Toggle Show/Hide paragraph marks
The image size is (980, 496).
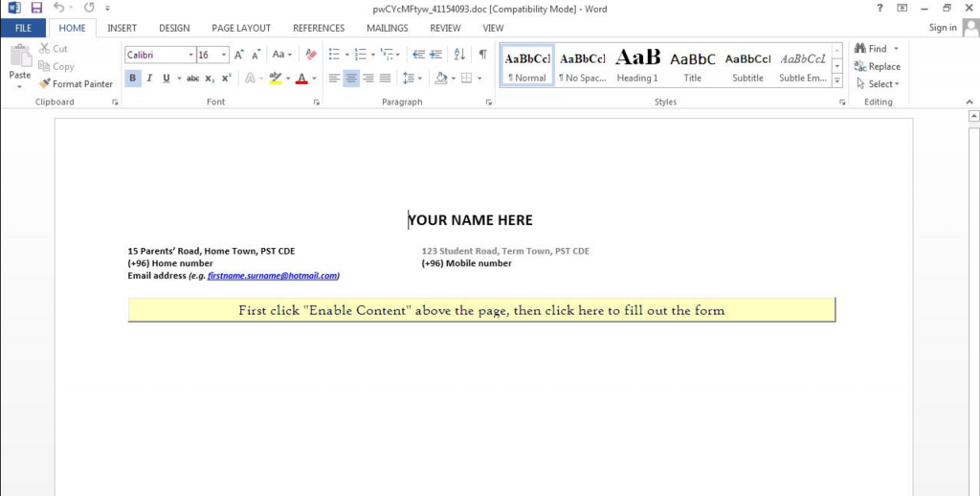pos(482,55)
